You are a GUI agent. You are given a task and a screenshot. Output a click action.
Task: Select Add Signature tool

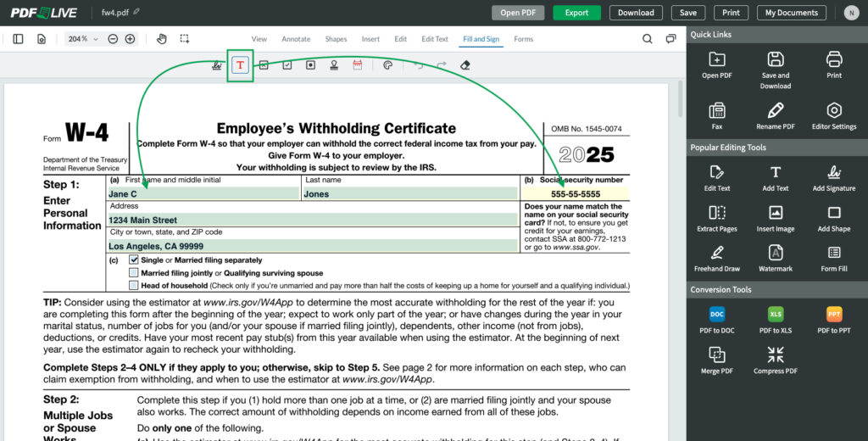pos(834,178)
